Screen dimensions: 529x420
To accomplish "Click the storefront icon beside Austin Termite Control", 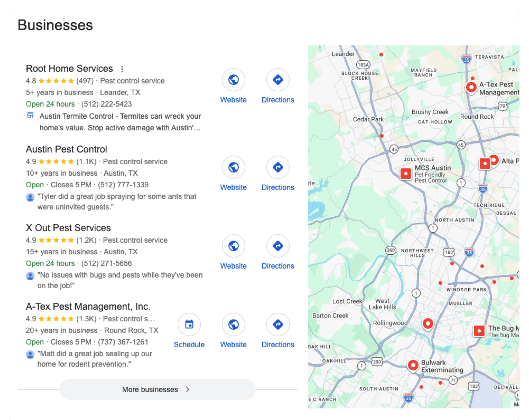I will pos(30,115).
